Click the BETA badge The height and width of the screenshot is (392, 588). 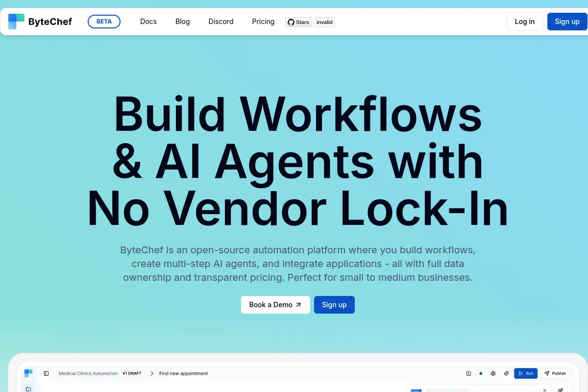click(x=104, y=22)
